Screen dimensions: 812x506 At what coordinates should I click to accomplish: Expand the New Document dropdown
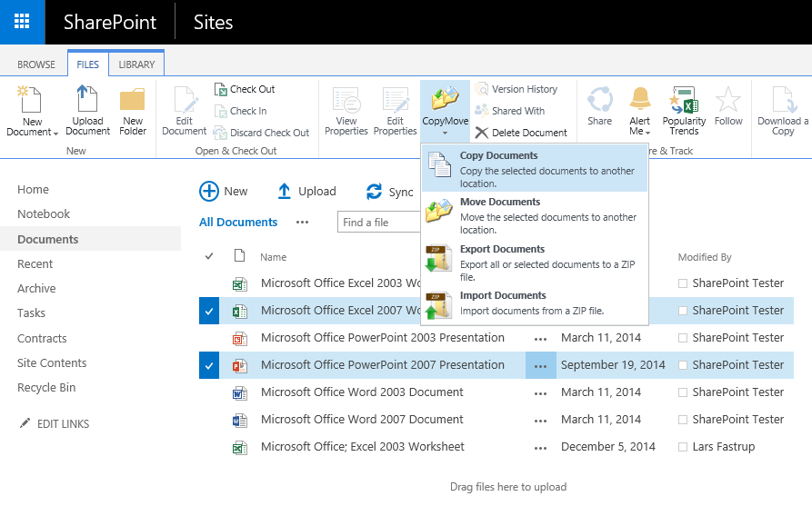(x=33, y=133)
